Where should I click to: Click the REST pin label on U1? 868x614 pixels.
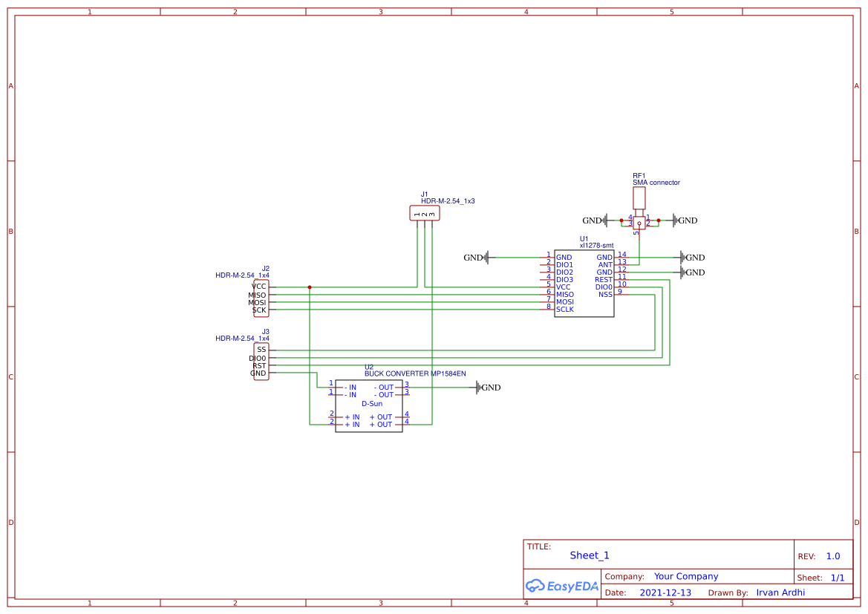tap(604, 280)
